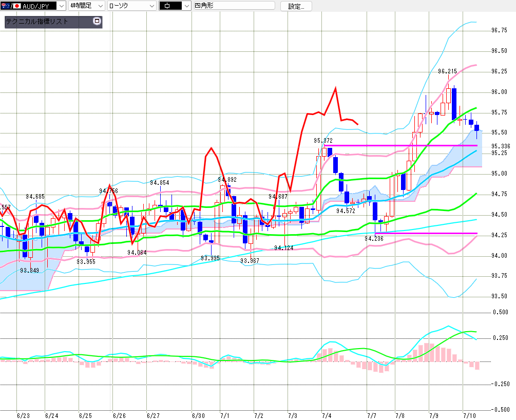Image resolution: width=516 pixels, height=420 pixels.
Task: Click the 四角形 shape field
Action: [234, 6]
